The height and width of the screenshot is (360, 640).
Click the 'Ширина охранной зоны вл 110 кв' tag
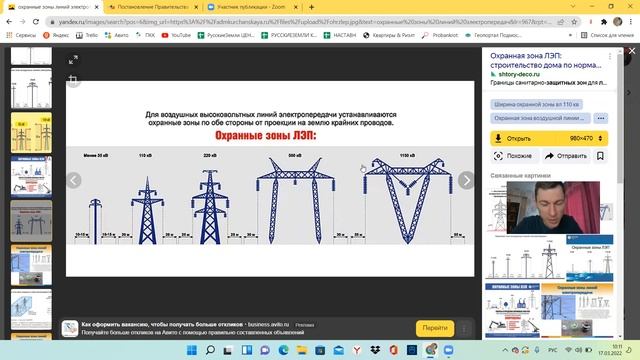tap(536, 104)
